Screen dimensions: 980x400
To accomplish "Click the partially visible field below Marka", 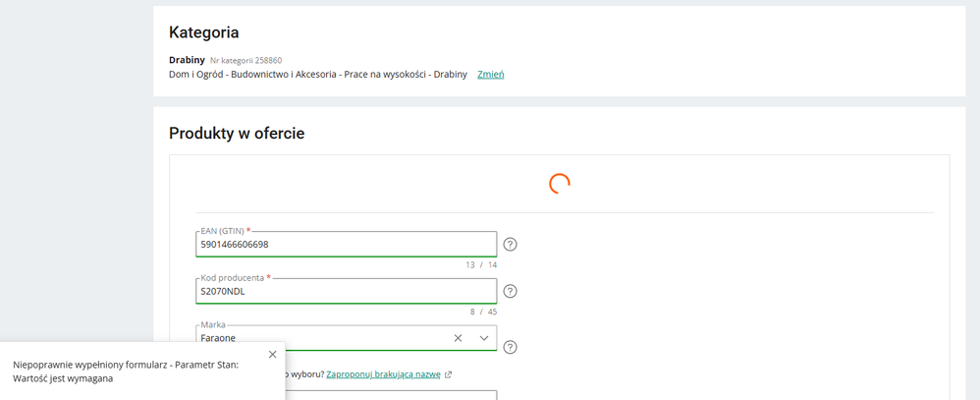I will (x=393, y=395).
